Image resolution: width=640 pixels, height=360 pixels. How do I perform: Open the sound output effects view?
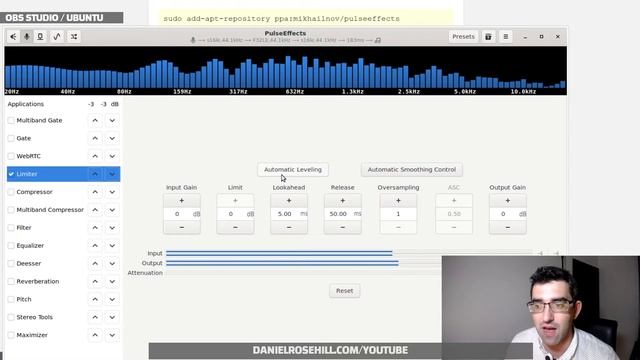pos(13,37)
